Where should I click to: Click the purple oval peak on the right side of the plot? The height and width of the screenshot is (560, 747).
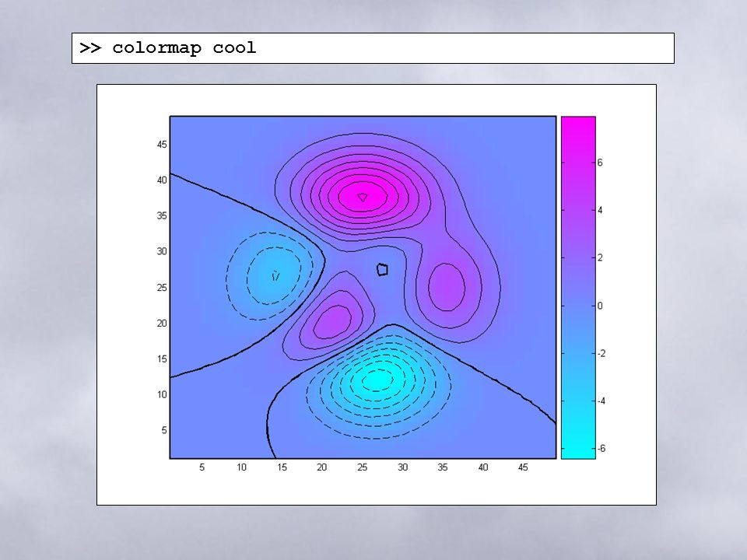pos(447,287)
